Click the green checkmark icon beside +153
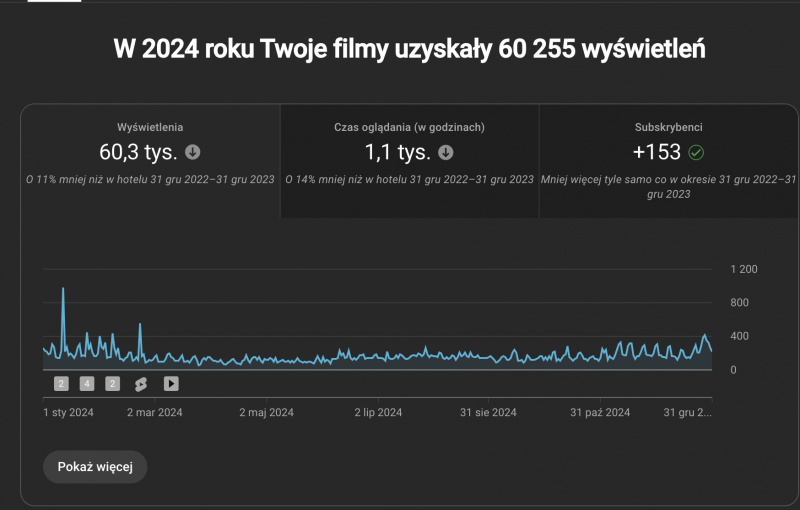Image resolution: width=800 pixels, height=510 pixels. click(696, 153)
